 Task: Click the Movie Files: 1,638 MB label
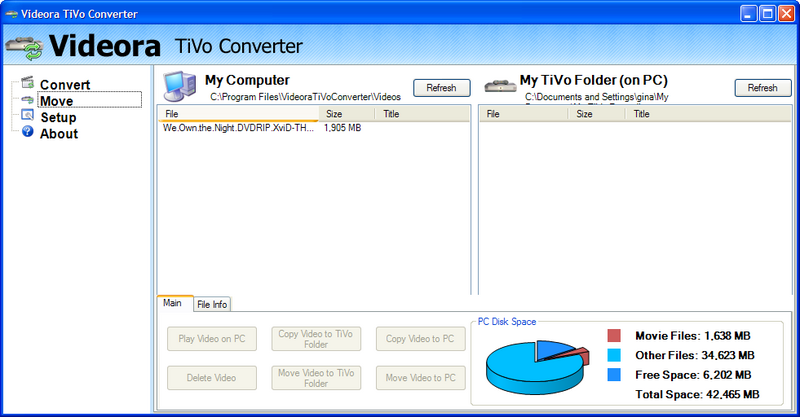point(692,336)
